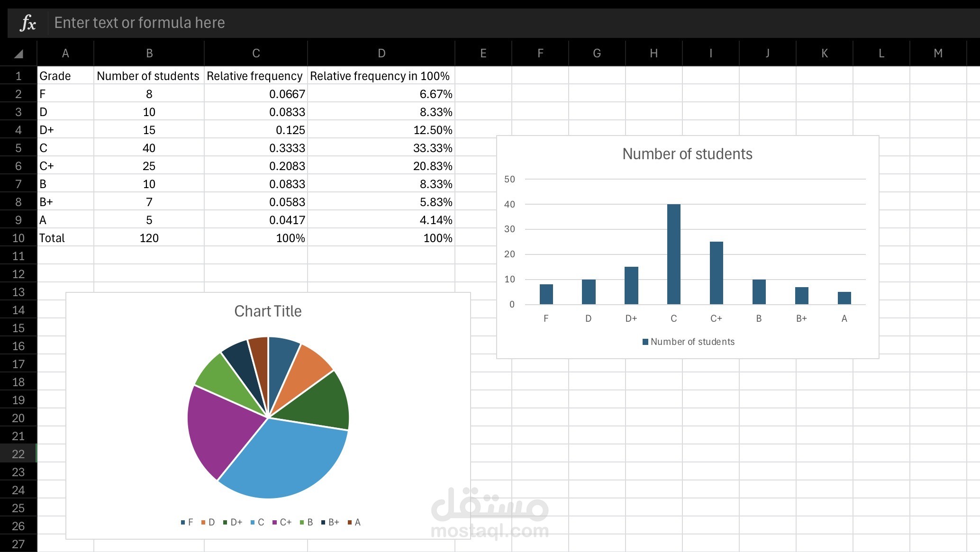This screenshot has width=980, height=552.
Task: Select row 22 header
Action: pyautogui.click(x=18, y=454)
